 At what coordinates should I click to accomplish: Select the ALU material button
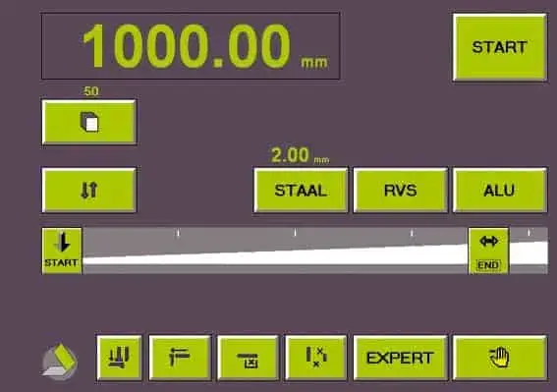pyautogui.click(x=500, y=191)
